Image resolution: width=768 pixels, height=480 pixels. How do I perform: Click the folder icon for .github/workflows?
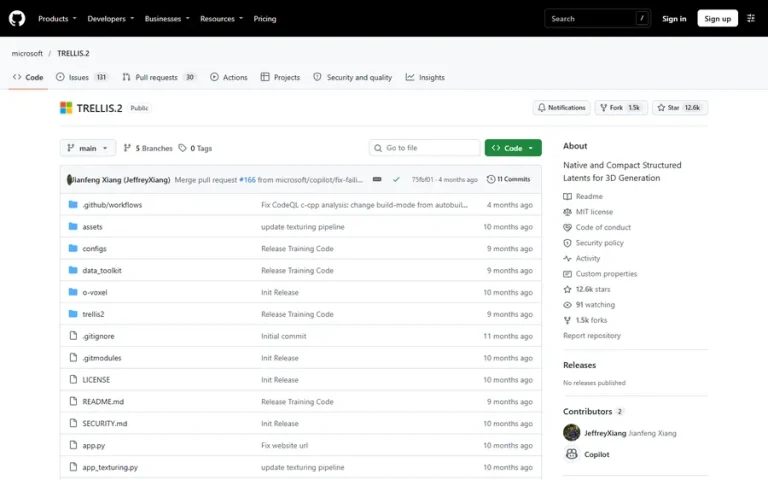[x=73, y=204]
